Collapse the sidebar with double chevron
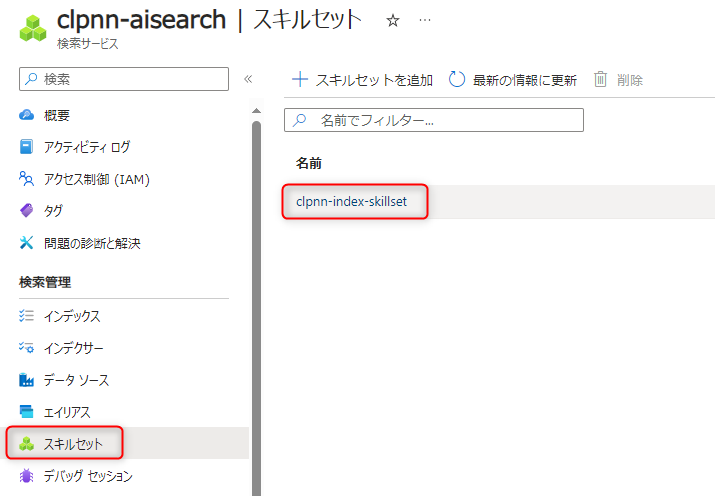The image size is (715, 496). coord(248,79)
